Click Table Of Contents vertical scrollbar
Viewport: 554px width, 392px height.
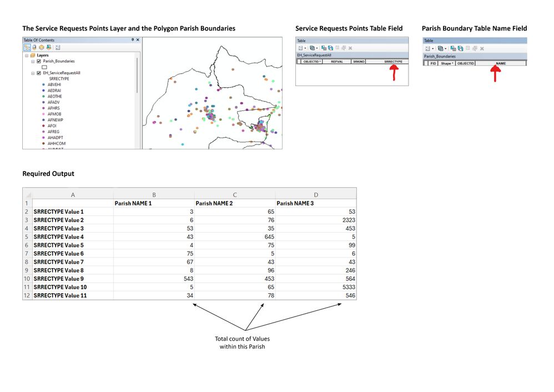[137, 76]
